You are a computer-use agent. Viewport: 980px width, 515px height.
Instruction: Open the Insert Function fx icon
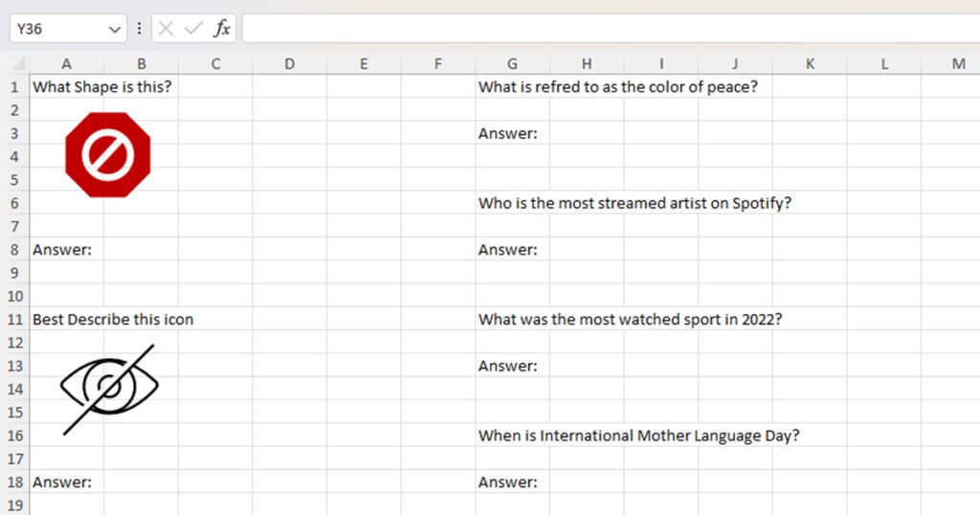click(x=222, y=29)
